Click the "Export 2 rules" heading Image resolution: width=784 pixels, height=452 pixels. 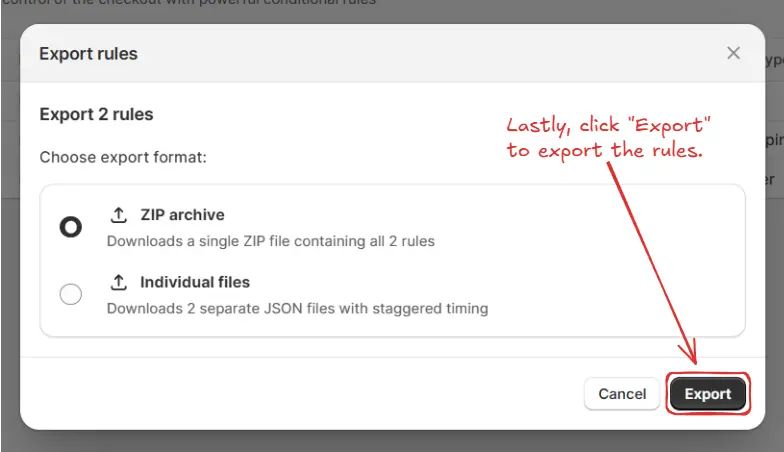pyautogui.click(x=96, y=114)
